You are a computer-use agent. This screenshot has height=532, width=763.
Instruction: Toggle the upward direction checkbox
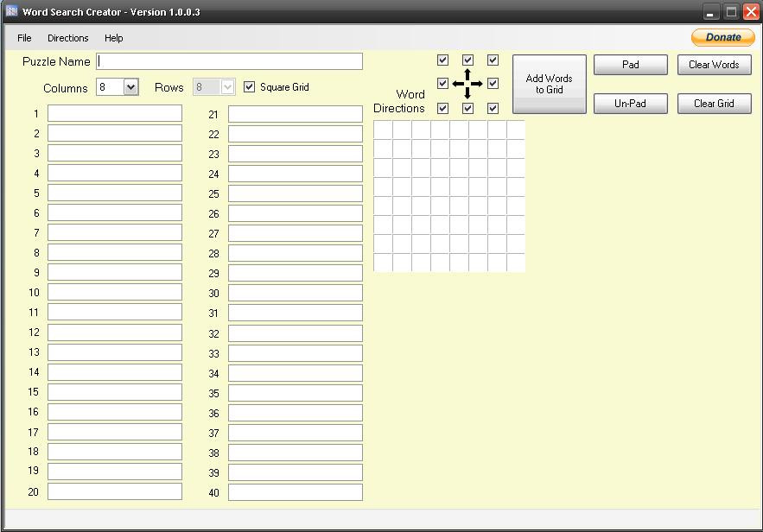(467, 60)
